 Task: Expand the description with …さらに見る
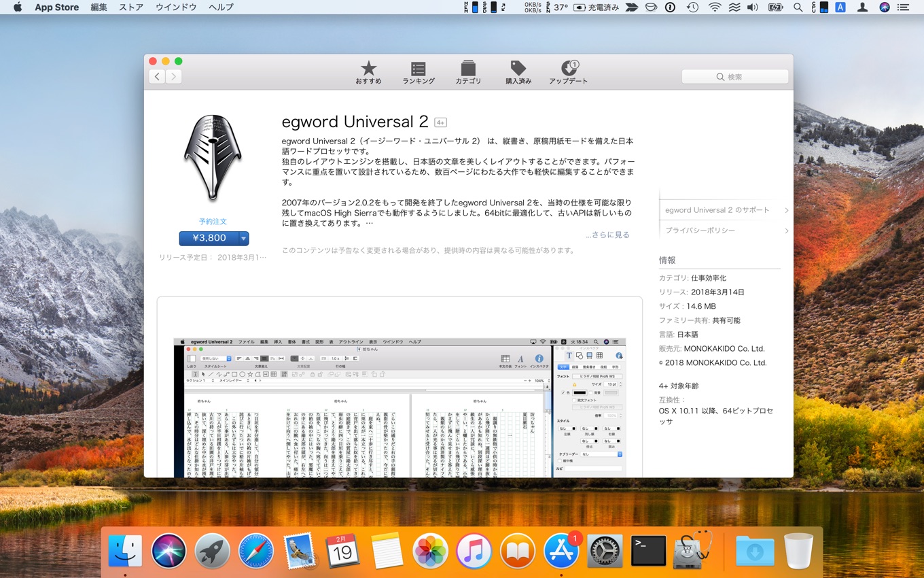[607, 235]
